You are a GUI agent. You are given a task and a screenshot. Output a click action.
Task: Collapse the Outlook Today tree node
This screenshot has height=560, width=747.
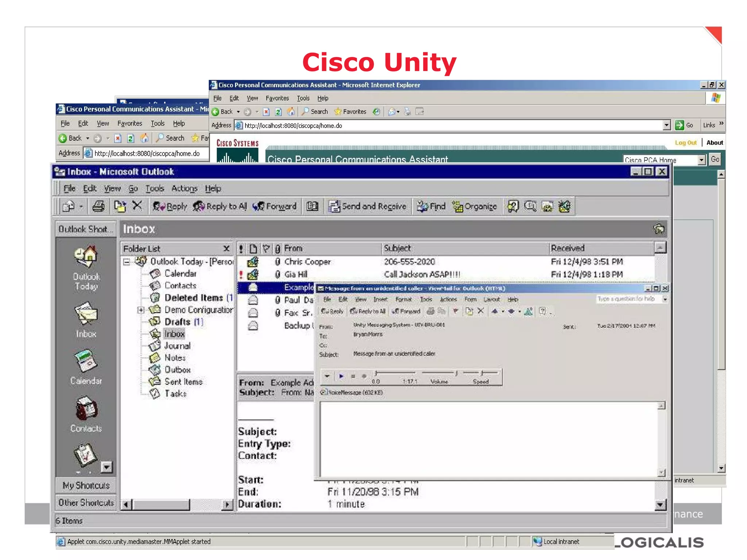point(127,262)
